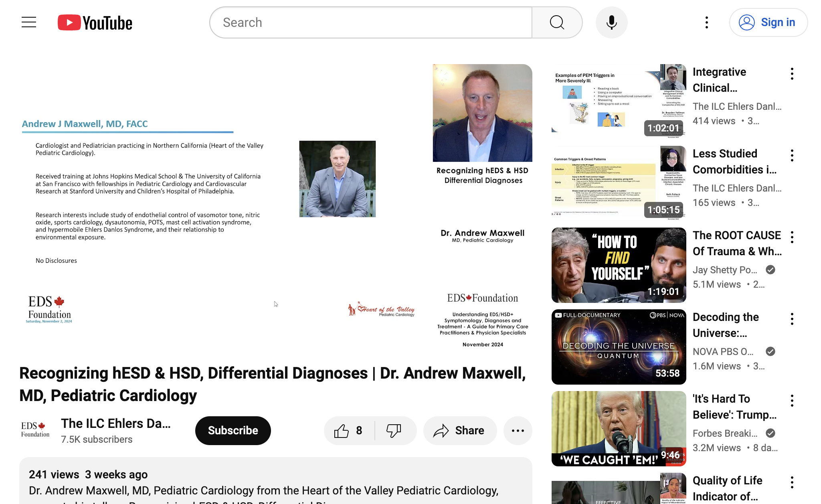Open Integrative Clinical video thumbnail
Screen dimensions: 821x504
pyautogui.click(x=619, y=101)
